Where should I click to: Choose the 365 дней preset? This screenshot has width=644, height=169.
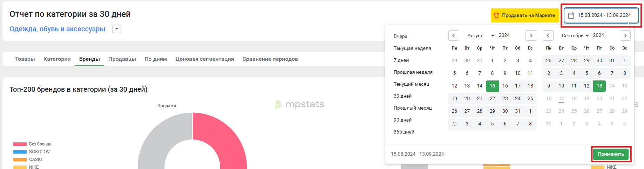coord(404,132)
